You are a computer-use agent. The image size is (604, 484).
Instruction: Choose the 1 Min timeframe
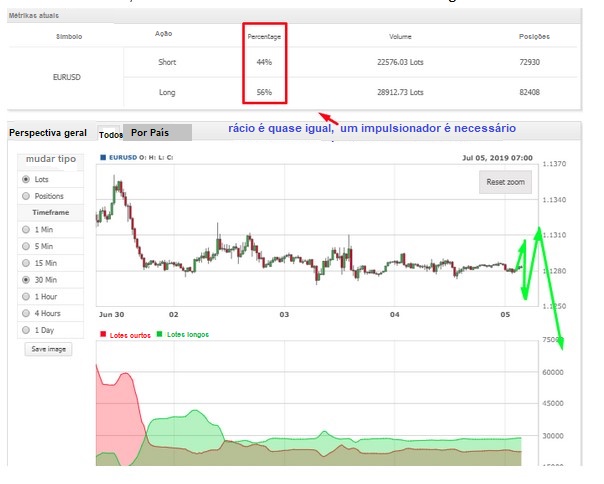(x=26, y=230)
